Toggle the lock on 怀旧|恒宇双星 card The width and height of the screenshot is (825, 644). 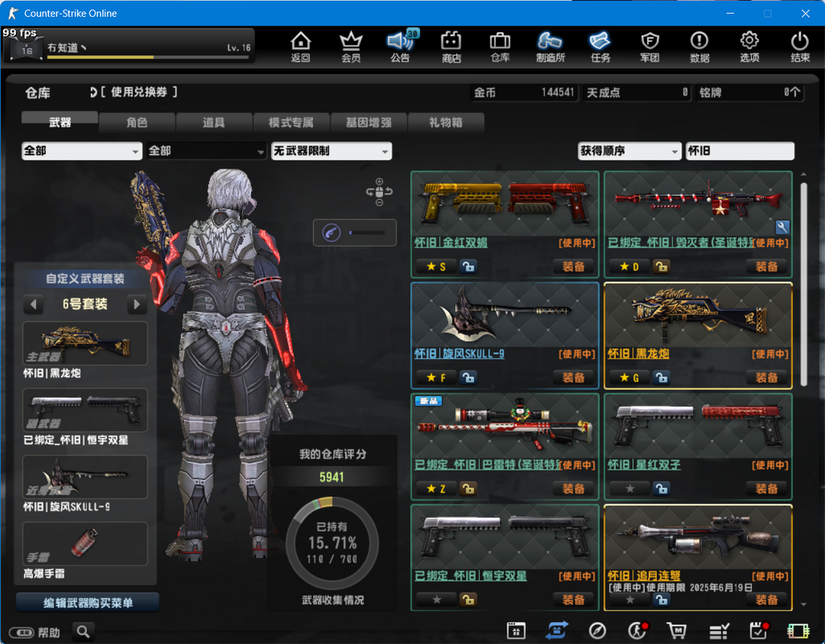tap(467, 599)
